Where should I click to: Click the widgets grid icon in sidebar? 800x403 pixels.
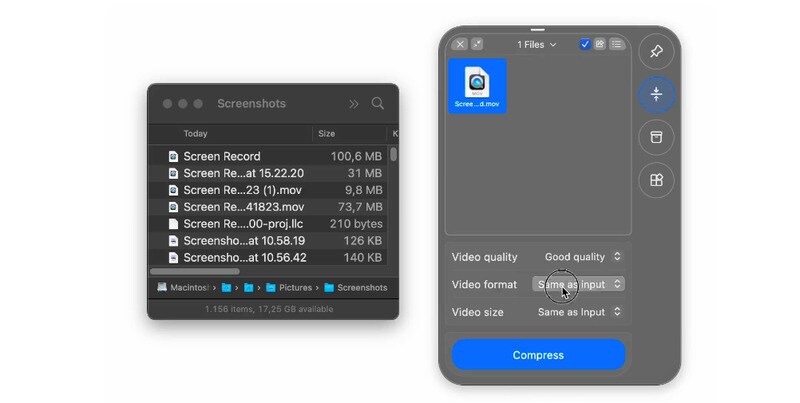point(656,181)
